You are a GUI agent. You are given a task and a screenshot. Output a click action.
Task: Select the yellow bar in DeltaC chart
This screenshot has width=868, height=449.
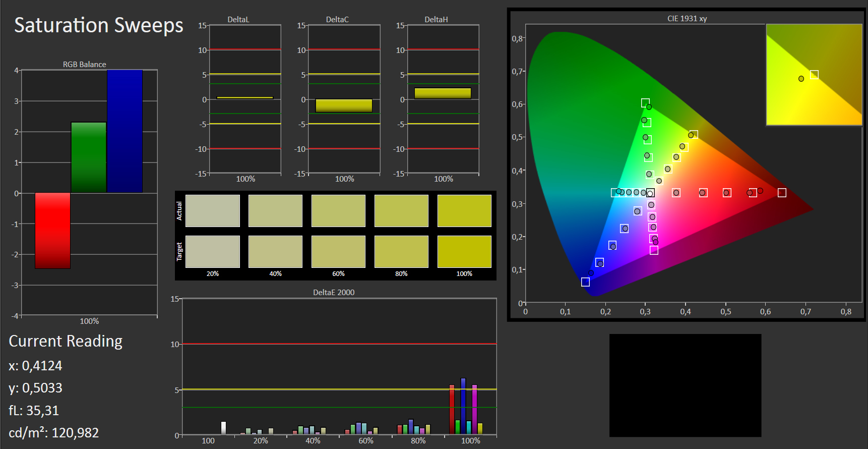344,105
